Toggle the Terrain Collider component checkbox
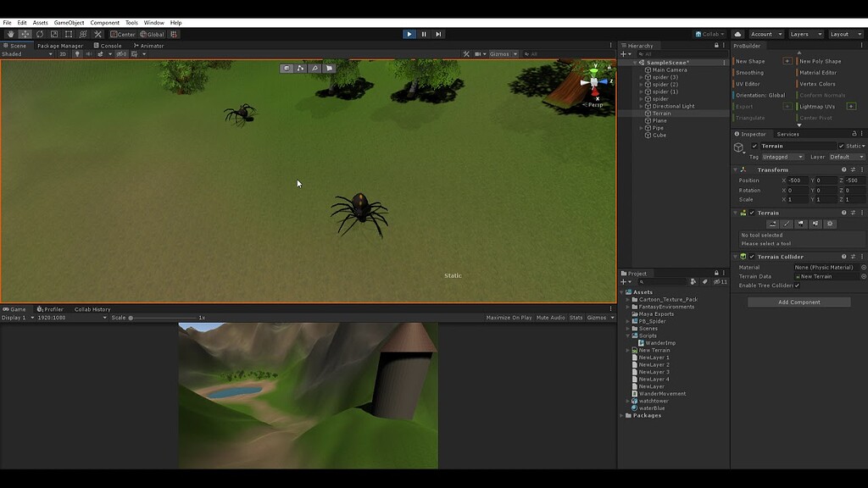 (752, 256)
